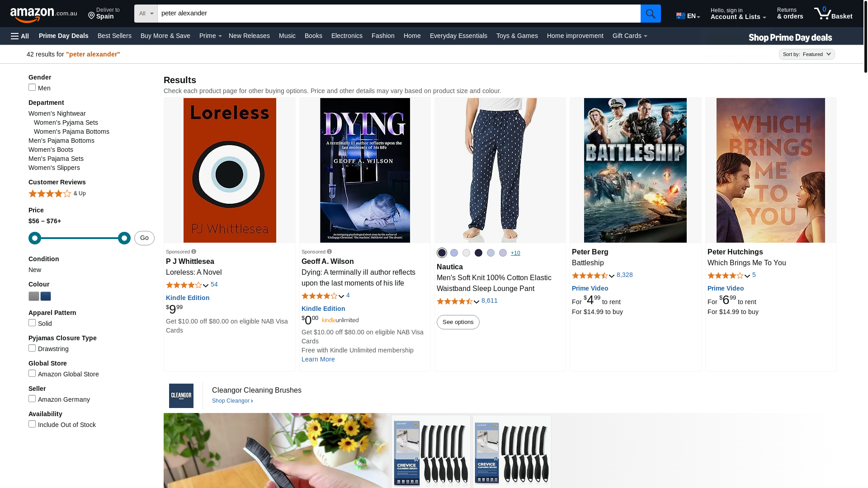Tick the Drawstring closure checkbox

coord(32,348)
